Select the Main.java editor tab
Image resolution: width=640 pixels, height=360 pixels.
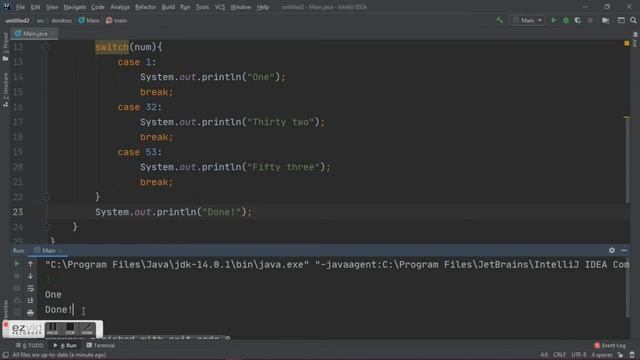tap(34, 33)
